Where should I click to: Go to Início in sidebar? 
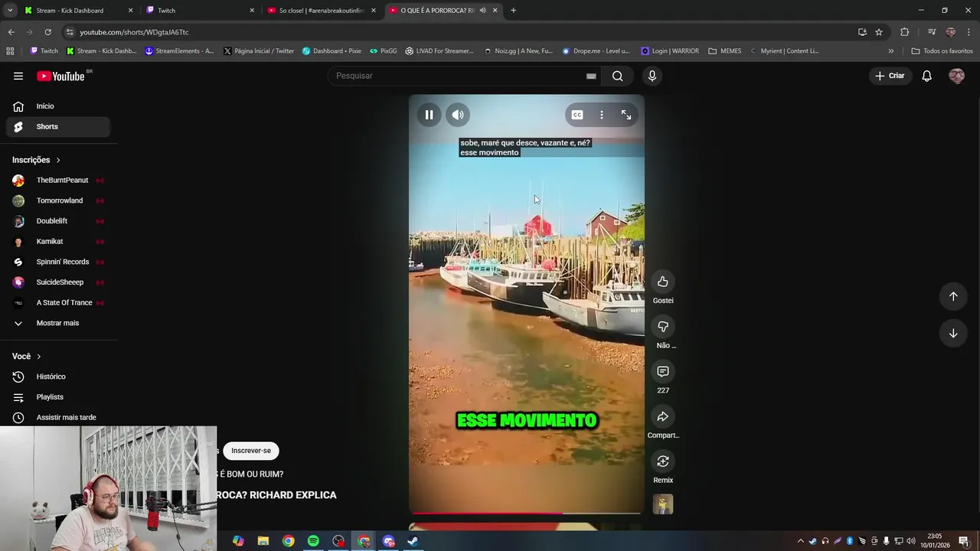tap(58, 106)
